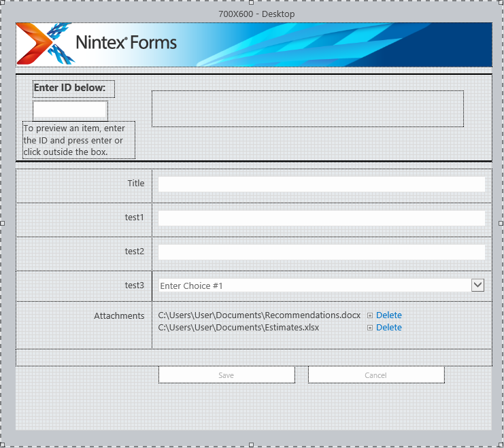Grab the bottom-center canvas resize handle
The image size is (504, 448).
(252, 445)
